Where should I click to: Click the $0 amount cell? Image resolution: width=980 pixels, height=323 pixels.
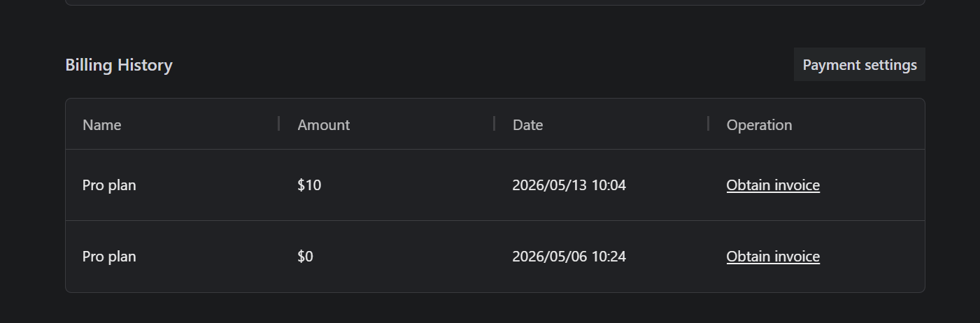point(305,257)
